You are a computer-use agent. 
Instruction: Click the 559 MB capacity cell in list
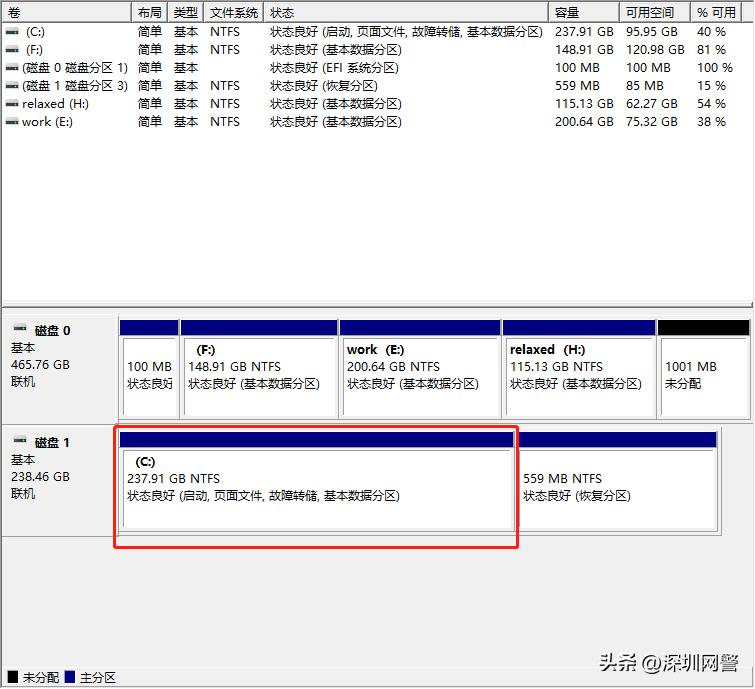click(577, 86)
